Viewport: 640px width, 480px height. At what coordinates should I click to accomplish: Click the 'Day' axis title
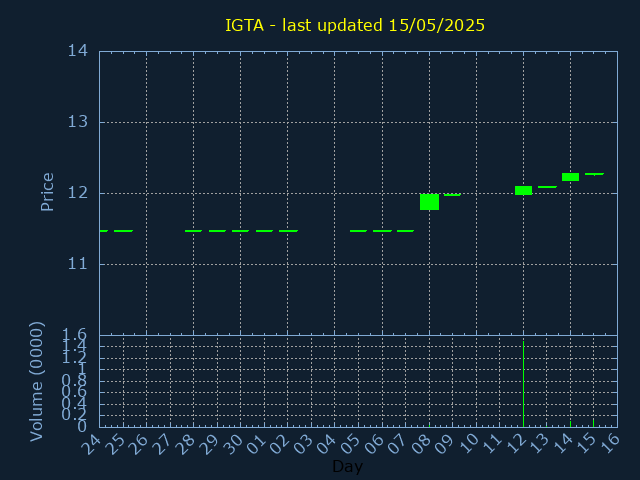(347, 466)
